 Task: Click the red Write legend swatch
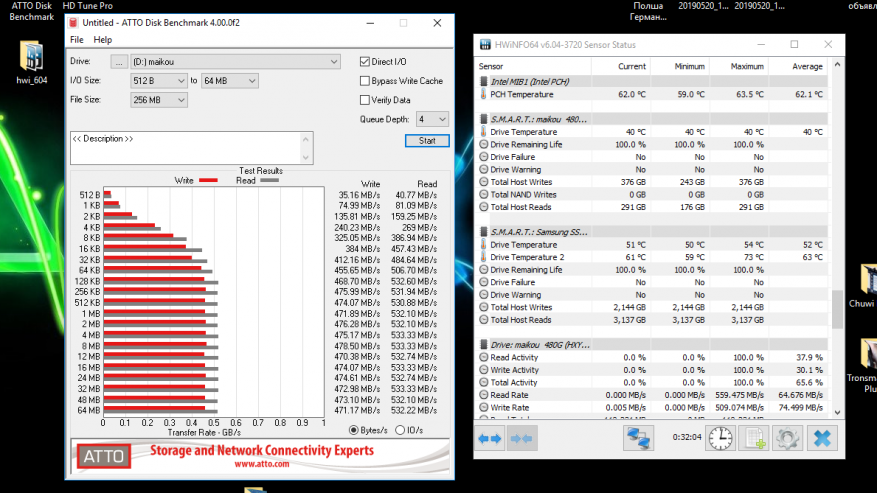[208, 180]
